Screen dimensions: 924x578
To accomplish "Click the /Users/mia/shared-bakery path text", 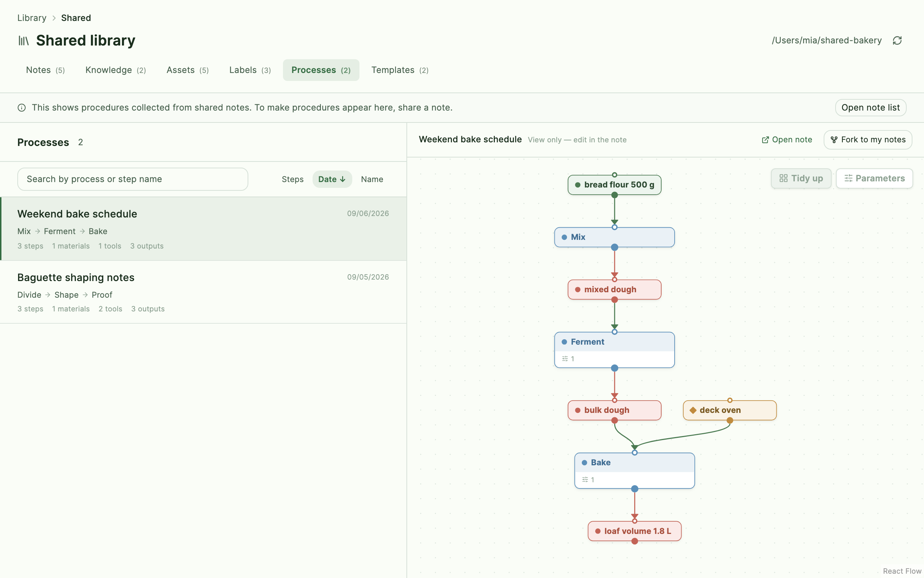I will pos(827,40).
